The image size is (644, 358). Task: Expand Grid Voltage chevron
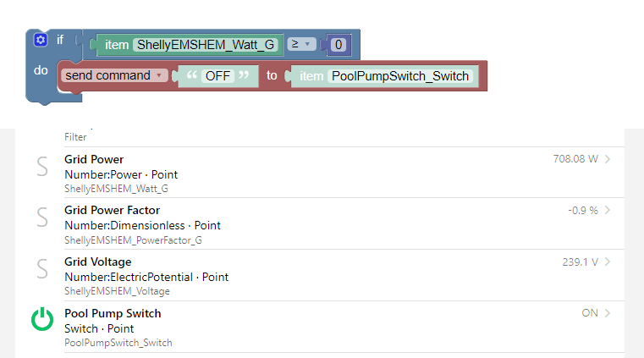coord(608,262)
